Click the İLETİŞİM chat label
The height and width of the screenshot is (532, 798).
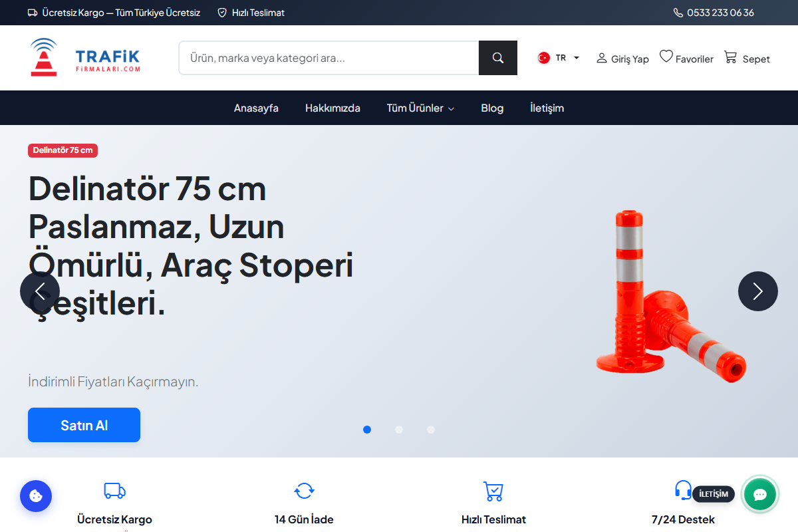714,494
